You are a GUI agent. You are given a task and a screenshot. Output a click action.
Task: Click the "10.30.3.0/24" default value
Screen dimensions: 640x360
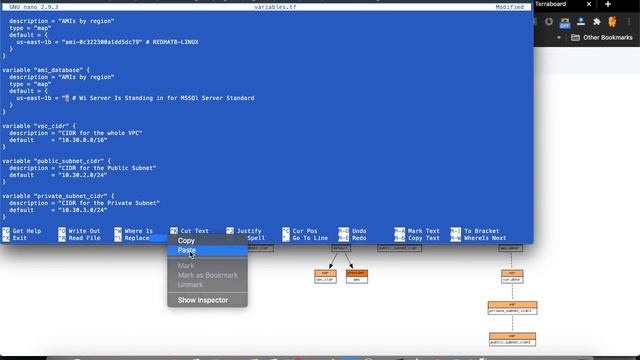[x=83, y=210]
